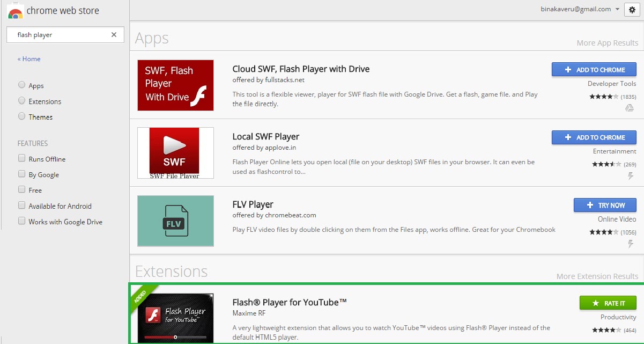Click the Productivity category label
Image resolution: width=644 pixels, height=344 pixels.
(x=618, y=317)
